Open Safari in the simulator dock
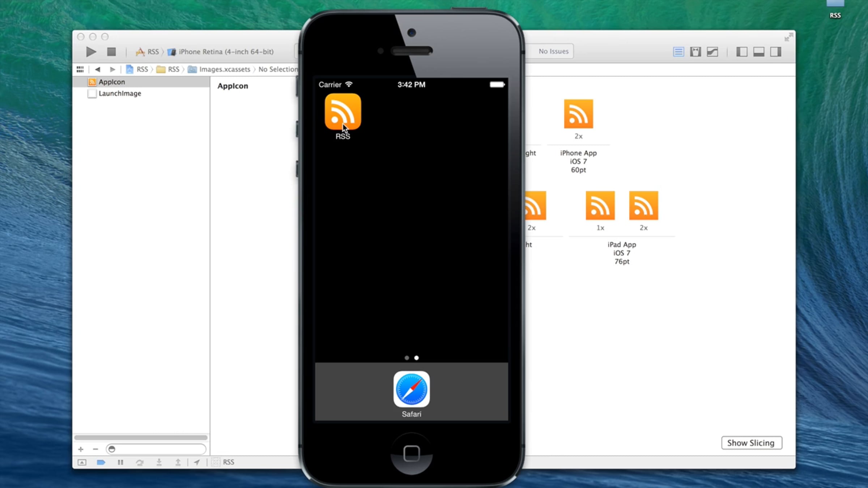The width and height of the screenshot is (868, 488). 412,389
